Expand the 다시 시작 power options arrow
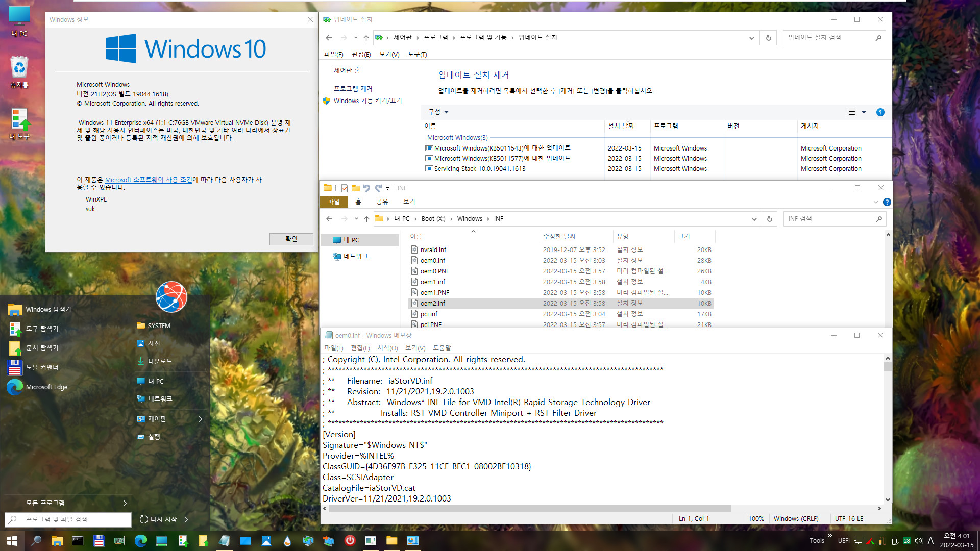 (x=186, y=519)
